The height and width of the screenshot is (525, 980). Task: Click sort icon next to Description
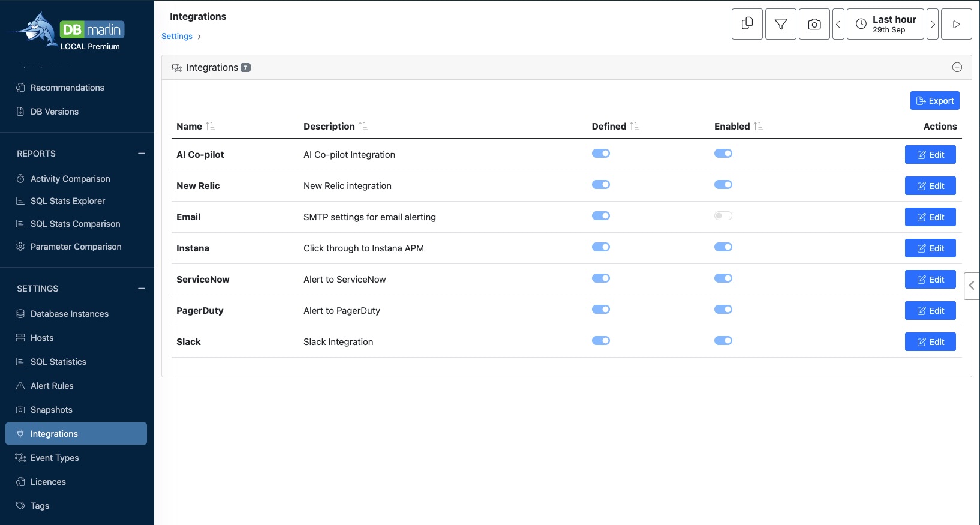[363, 127]
